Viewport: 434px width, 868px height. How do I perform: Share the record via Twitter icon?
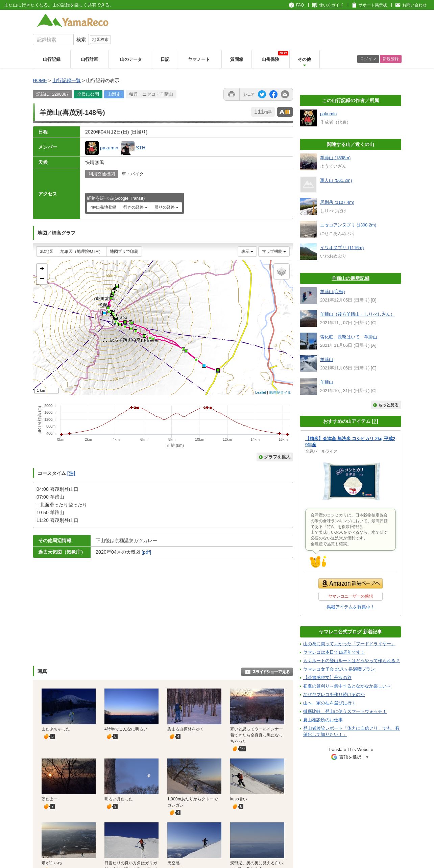(262, 94)
